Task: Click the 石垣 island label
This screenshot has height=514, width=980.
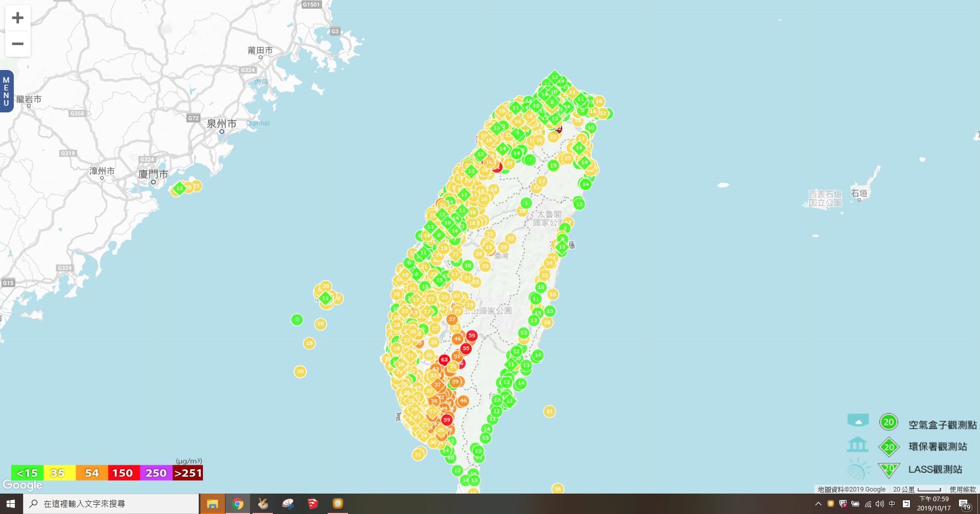Action: click(x=859, y=193)
